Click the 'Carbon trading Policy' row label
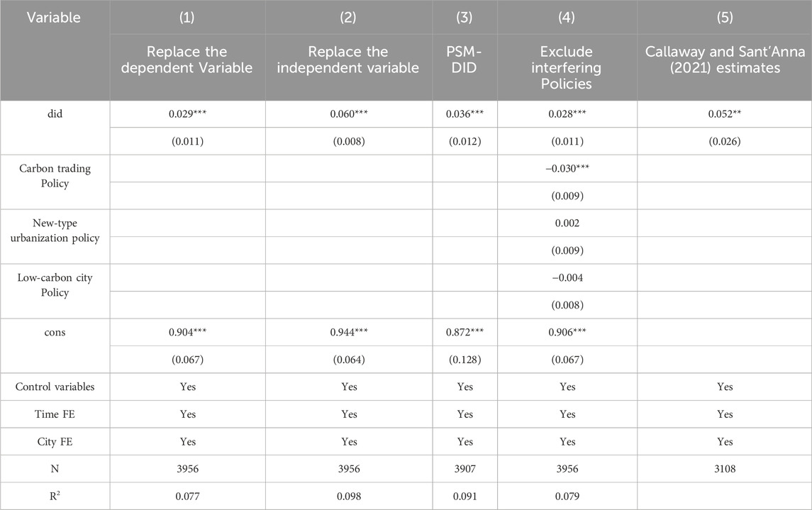Viewport: 812px width, 510px height. pyautogui.click(x=55, y=175)
